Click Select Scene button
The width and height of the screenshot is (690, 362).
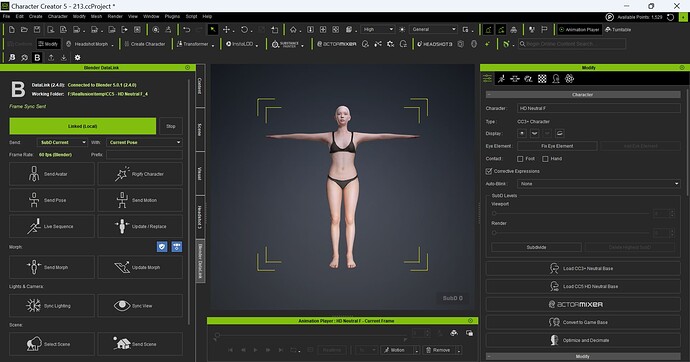coord(52,344)
